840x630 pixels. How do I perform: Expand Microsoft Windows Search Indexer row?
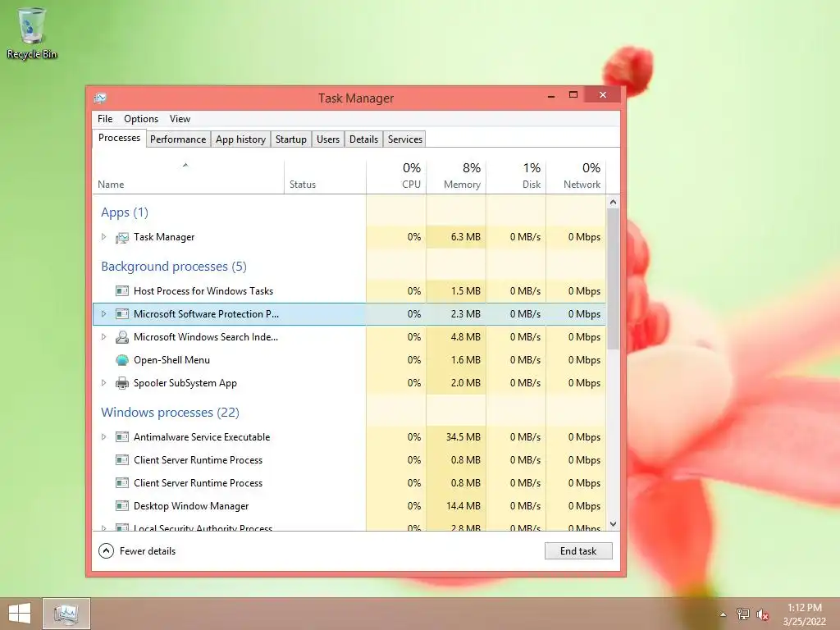tap(103, 337)
